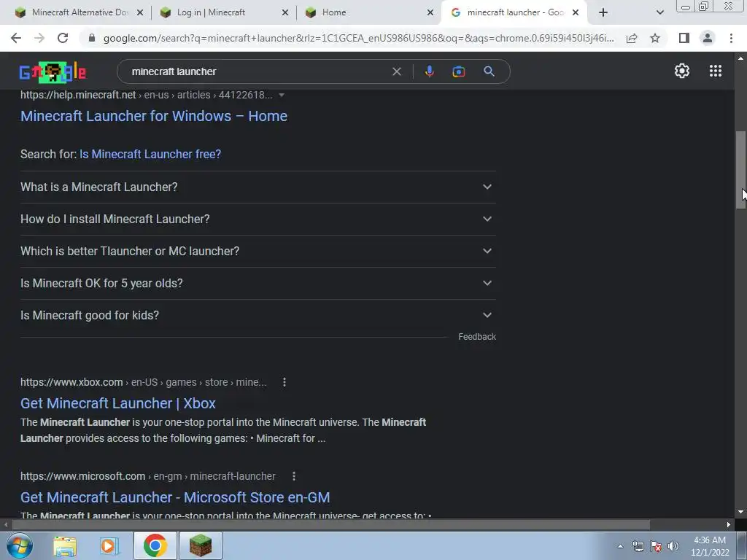Expand 'Is Minecraft OK for 5 year olds?'

point(258,284)
